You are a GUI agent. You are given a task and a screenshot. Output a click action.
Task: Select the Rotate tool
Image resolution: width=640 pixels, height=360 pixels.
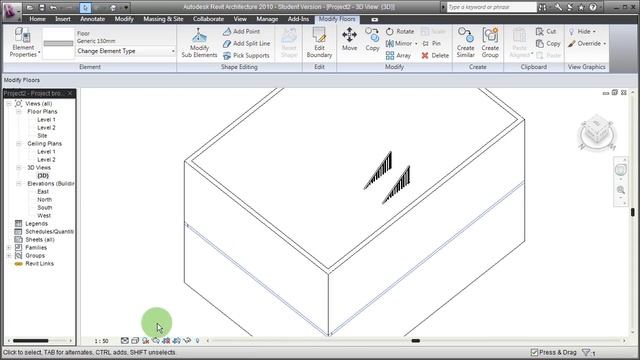click(400, 31)
